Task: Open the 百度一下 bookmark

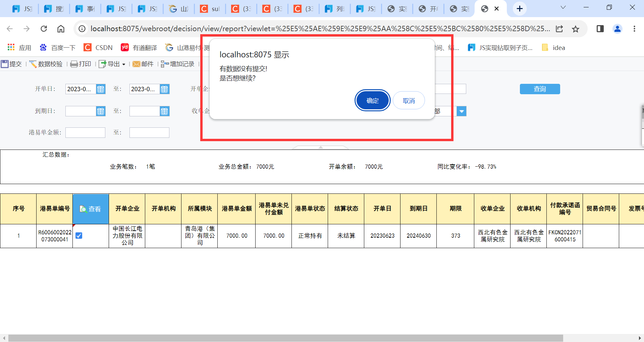Action: 57,48
